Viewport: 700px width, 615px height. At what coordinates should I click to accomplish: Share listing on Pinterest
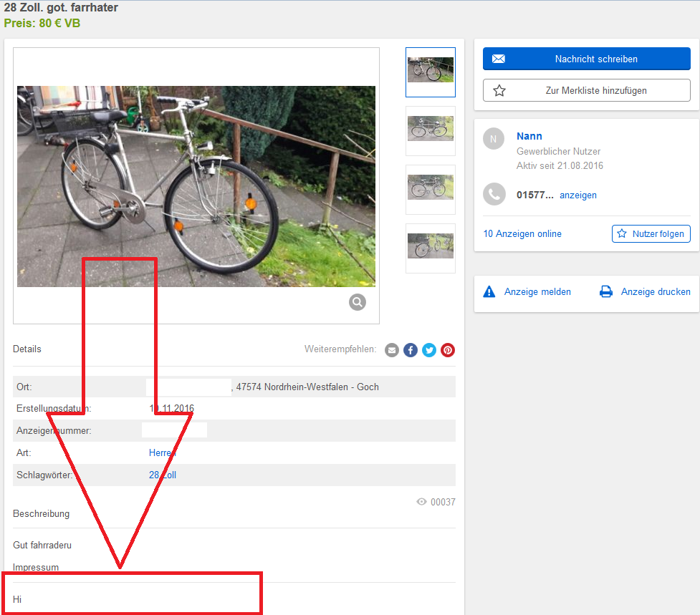pyautogui.click(x=448, y=350)
